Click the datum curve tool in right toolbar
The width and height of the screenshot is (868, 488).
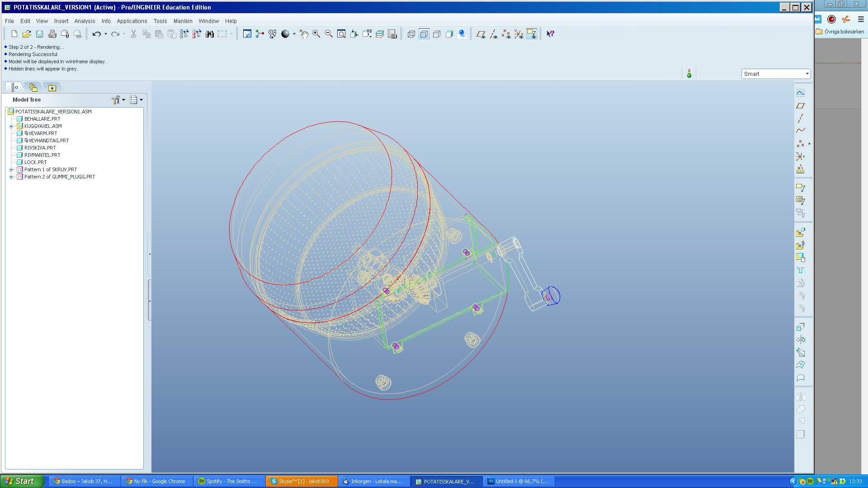click(x=801, y=131)
